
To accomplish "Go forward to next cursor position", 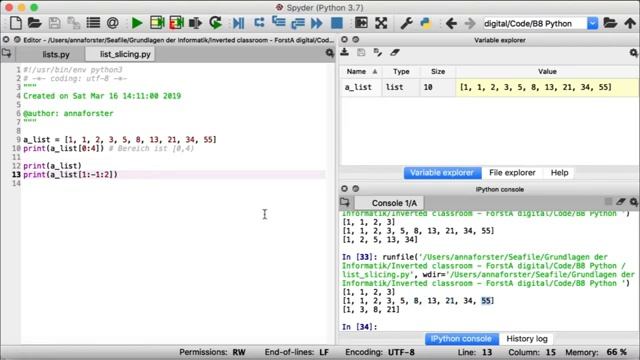I will coord(470,23).
